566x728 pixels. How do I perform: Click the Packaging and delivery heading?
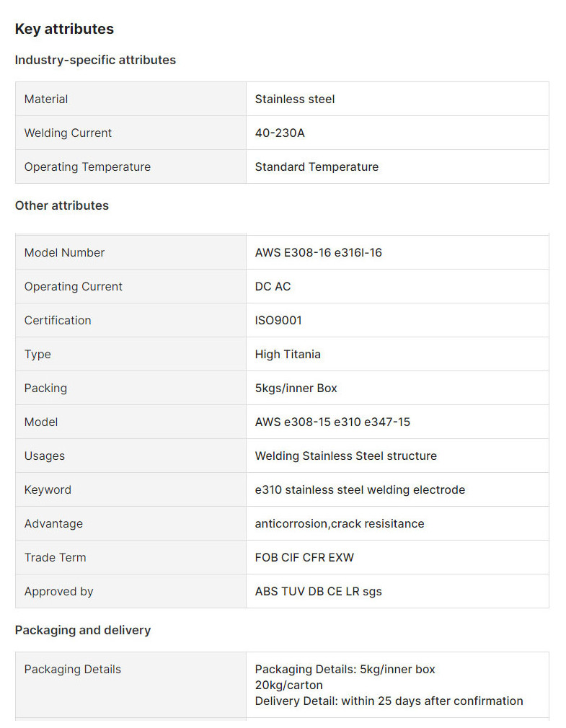coord(83,630)
